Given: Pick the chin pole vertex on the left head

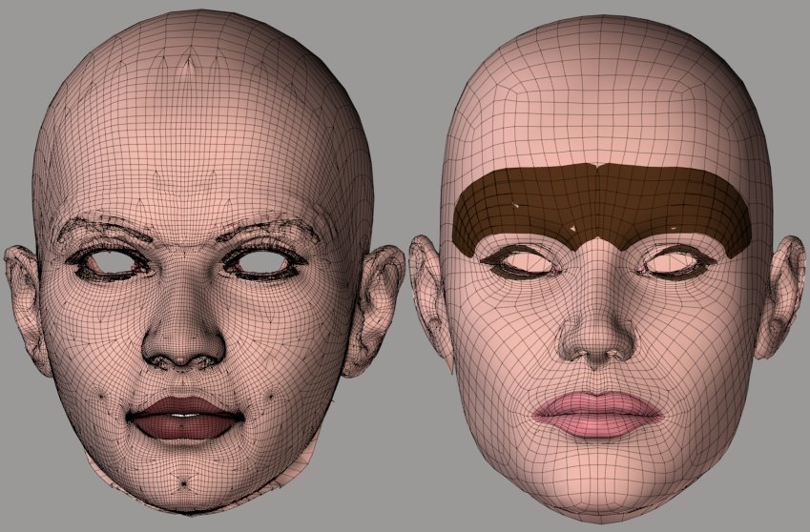Looking at the screenshot, I should point(184,483).
